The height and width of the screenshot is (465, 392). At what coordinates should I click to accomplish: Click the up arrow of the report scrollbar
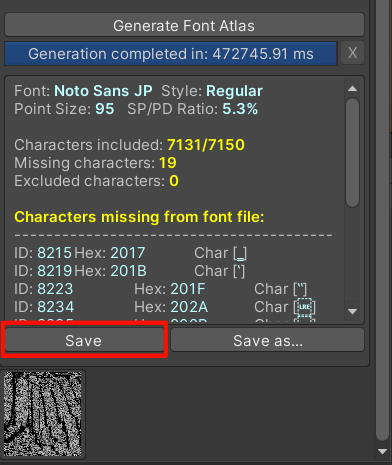click(352, 89)
